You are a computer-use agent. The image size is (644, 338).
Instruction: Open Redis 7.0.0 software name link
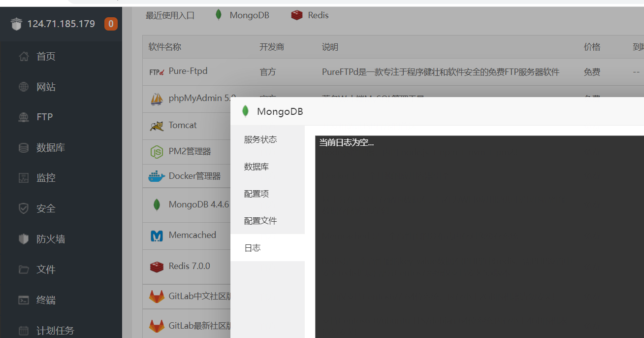[x=190, y=266]
